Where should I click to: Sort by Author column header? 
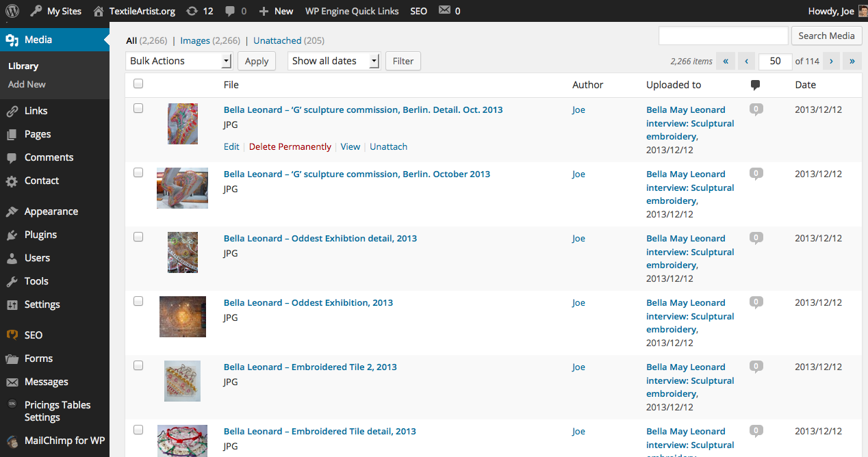(588, 85)
